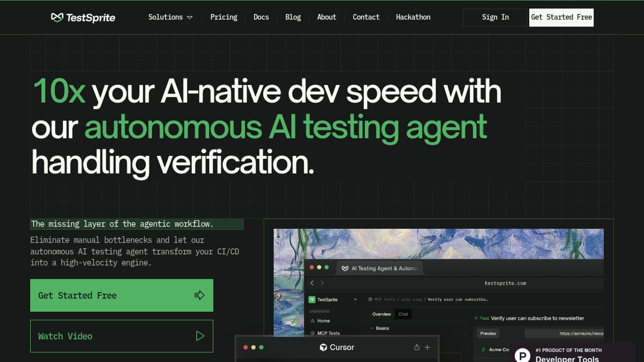Switch to the Chat tab
Screen dimensions: 644x362
click(403, 314)
